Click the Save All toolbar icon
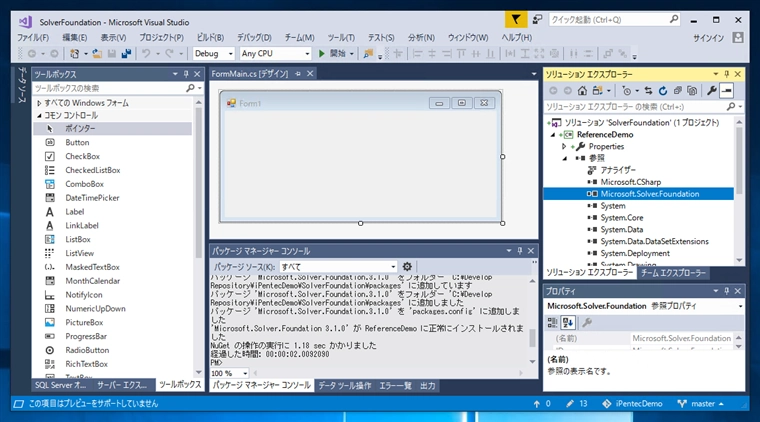This screenshot has width=760, height=422. (126, 53)
